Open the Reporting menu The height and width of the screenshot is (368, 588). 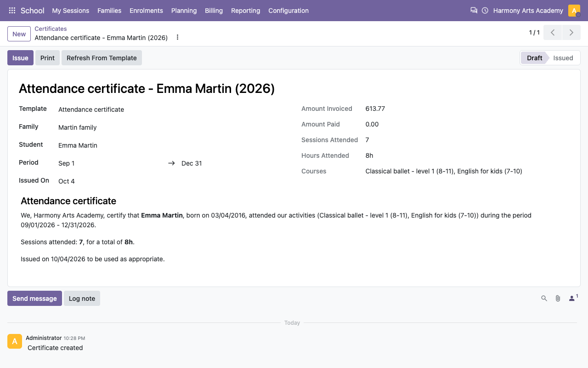pos(245,11)
